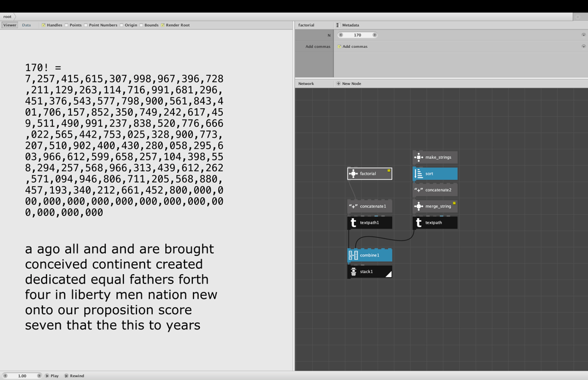Increase the frame number with right arrow
588x380 pixels.
[39, 376]
